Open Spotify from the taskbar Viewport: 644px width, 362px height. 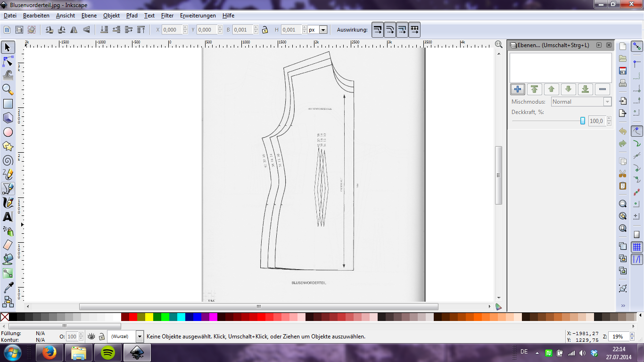(108, 352)
